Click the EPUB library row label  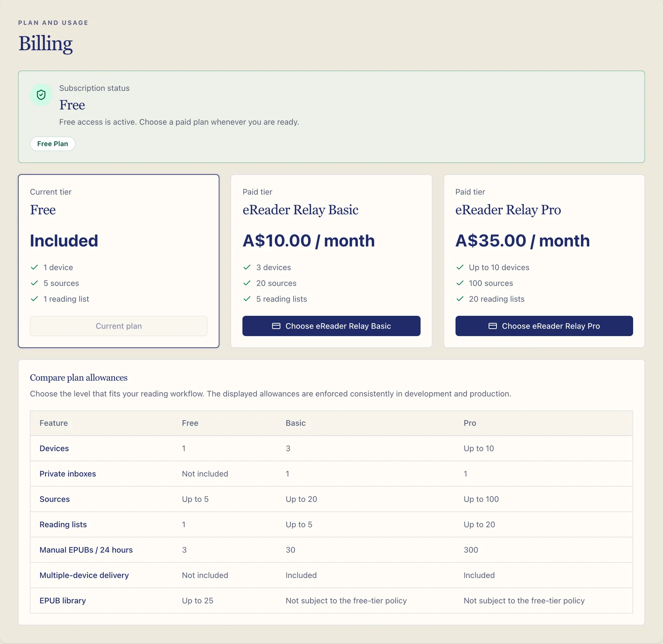pyautogui.click(x=63, y=600)
